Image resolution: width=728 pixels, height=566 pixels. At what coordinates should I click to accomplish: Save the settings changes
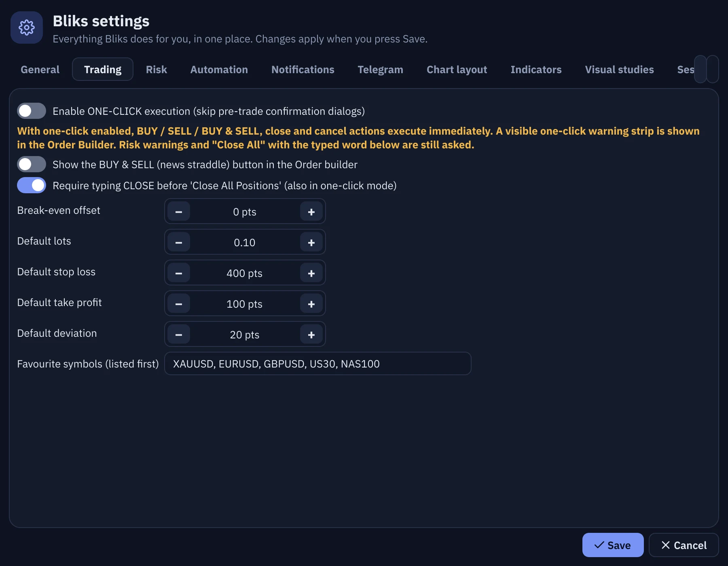coord(613,545)
